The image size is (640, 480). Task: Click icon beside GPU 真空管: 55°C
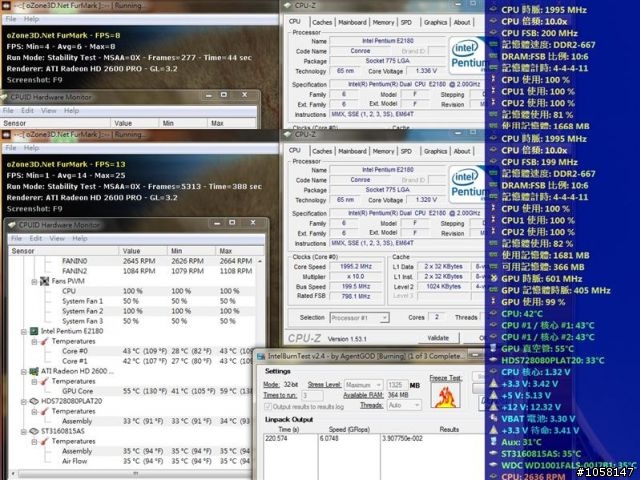(x=493, y=349)
